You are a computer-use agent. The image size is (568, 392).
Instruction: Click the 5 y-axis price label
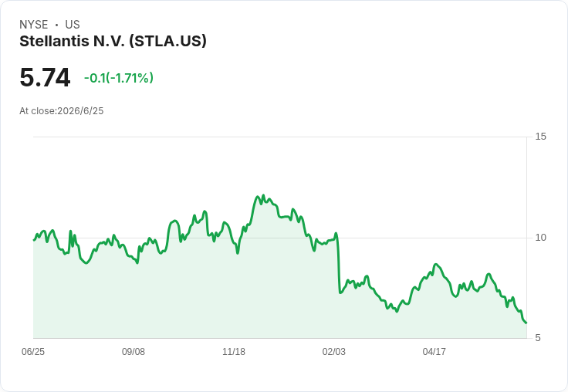pos(538,338)
